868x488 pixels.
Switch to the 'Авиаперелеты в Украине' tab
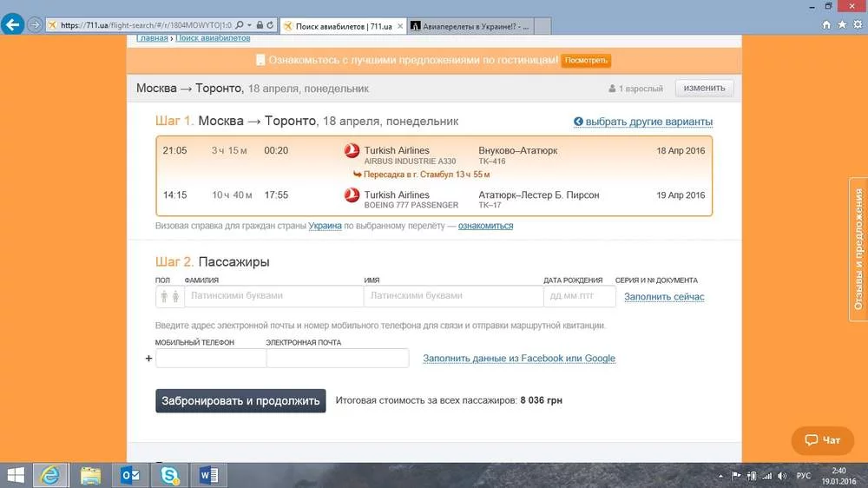[471, 26]
